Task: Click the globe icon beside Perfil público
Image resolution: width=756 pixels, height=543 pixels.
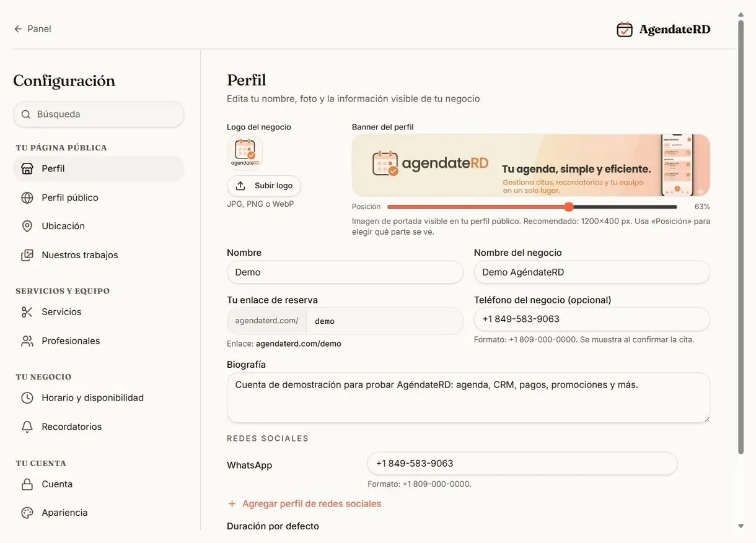Action: (x=27, y=198)
